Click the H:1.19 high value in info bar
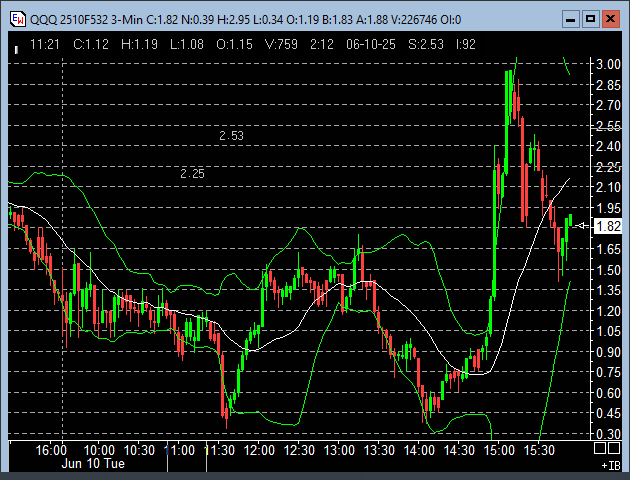The height and width of the screenshot is (480, 630). click(139, 44)
